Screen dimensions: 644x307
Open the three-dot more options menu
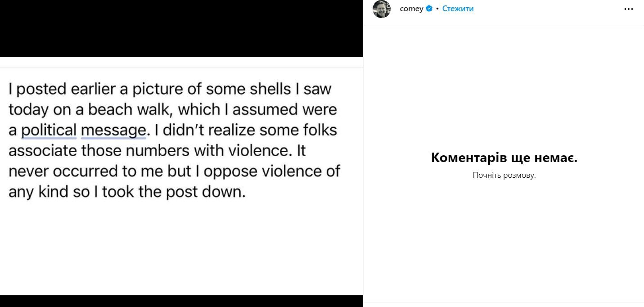[629, 9]
